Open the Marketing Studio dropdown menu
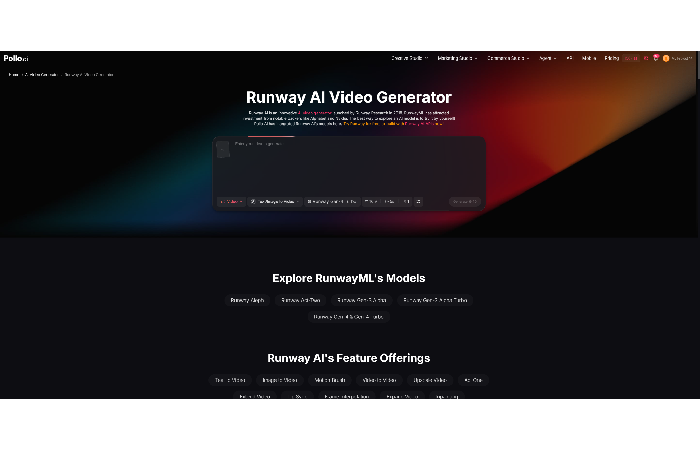The width and height of the screenshot is (700, 450). tap(457, 58)
